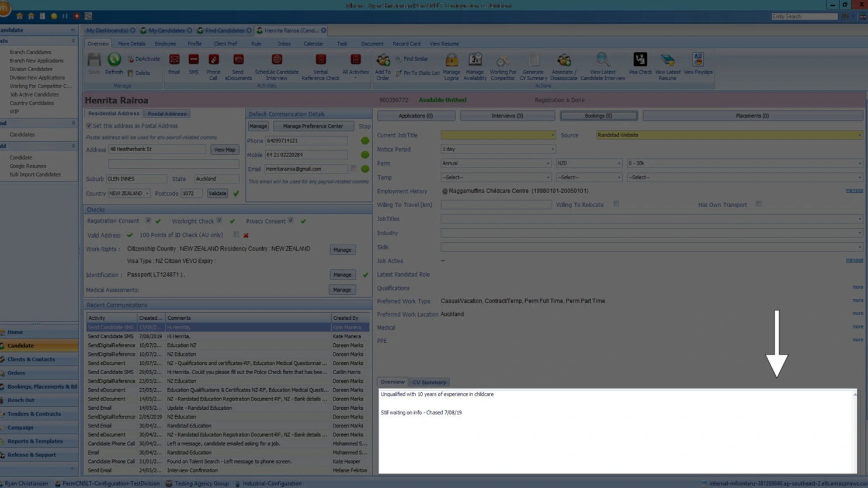This screenshot has width=868, height=488.
Task: Click the Visa Check icon
Action: click(x=640, y=60)
